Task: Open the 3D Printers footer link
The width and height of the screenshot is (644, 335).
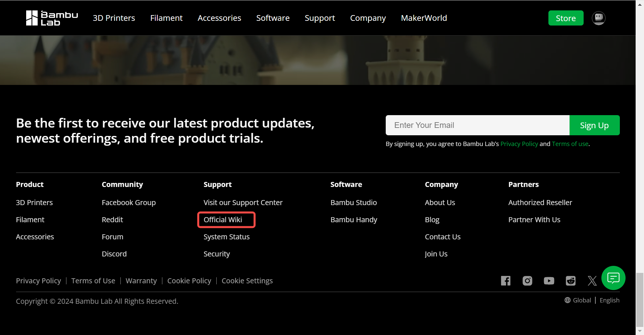Action: coord(35,202)
